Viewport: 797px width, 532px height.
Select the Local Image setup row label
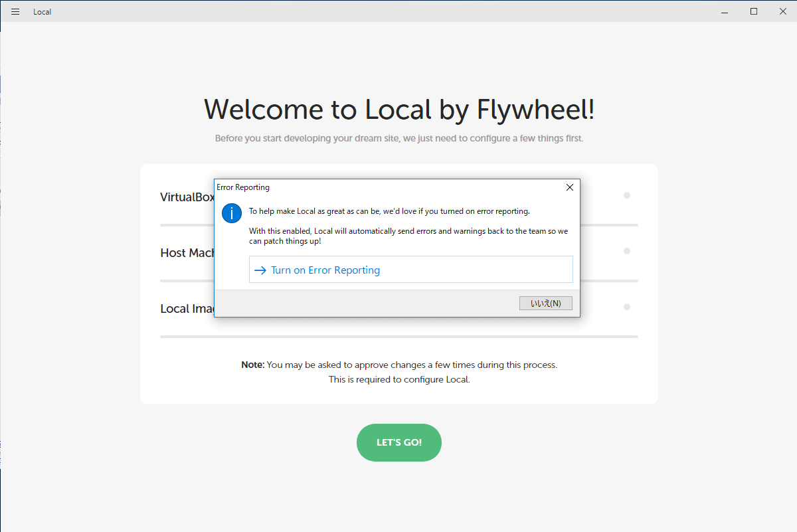(x=187, y=309)
